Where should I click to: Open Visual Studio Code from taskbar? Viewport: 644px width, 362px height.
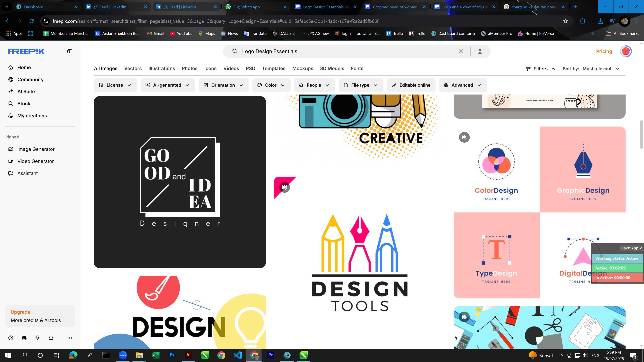coord(237,355)
